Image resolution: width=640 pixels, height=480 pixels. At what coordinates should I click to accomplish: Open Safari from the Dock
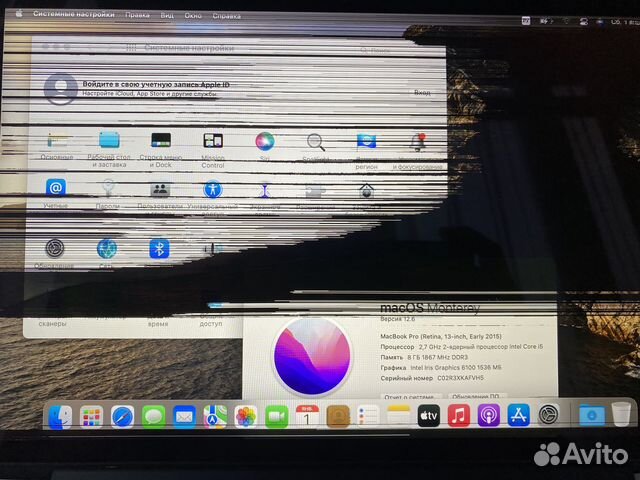(x=122, y=417)
